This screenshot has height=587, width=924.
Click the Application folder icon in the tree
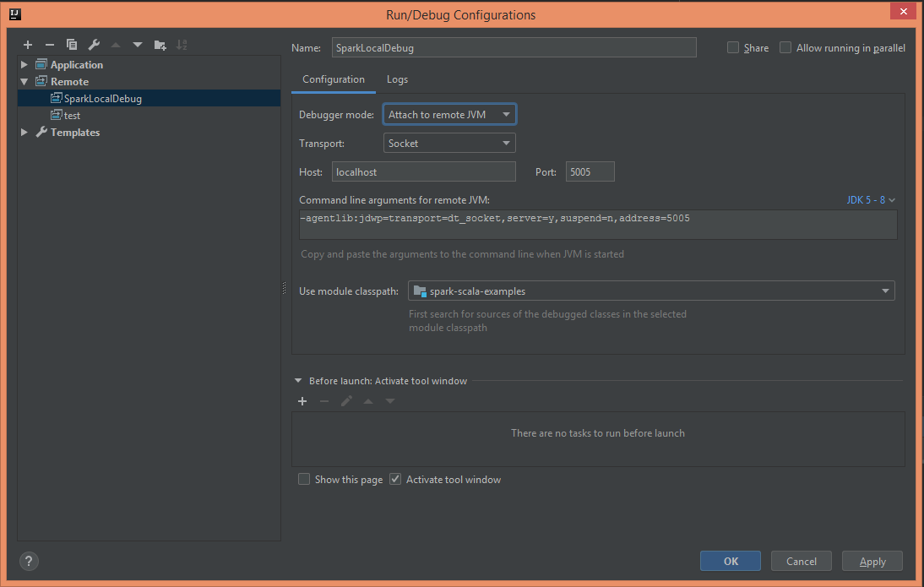pos(41,64)
